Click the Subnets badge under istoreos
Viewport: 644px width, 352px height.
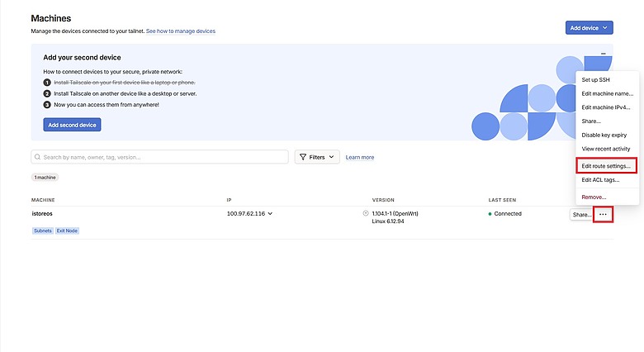[x=43, y=231]
